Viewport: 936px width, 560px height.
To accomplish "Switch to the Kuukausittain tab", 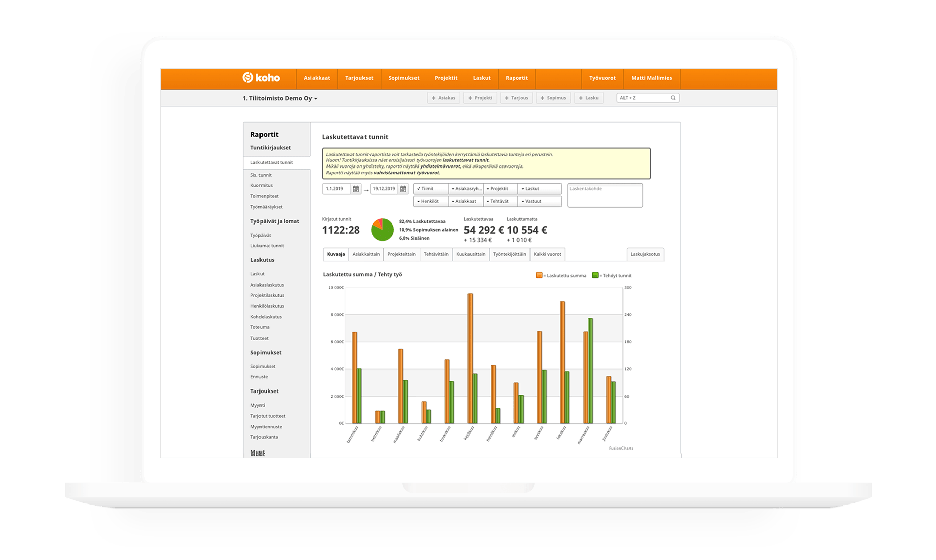I will pos(471,254).
